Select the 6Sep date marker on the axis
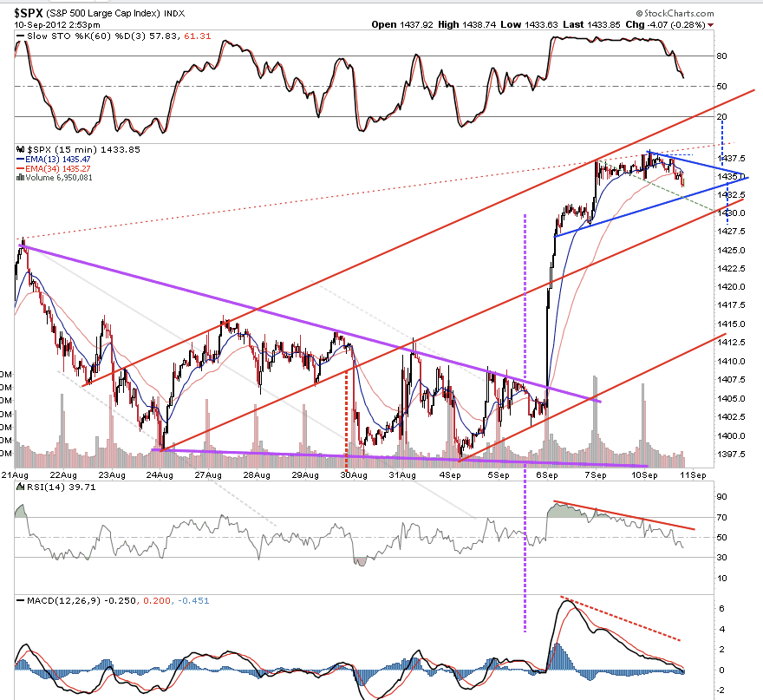This screenshot has height=700, width=763. [x=547, y=475]
